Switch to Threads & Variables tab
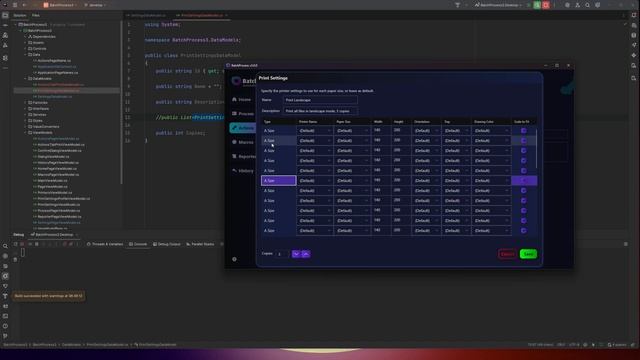Viewport: 640px width, 360px height. pyautogui.click(x=105, y=244)
